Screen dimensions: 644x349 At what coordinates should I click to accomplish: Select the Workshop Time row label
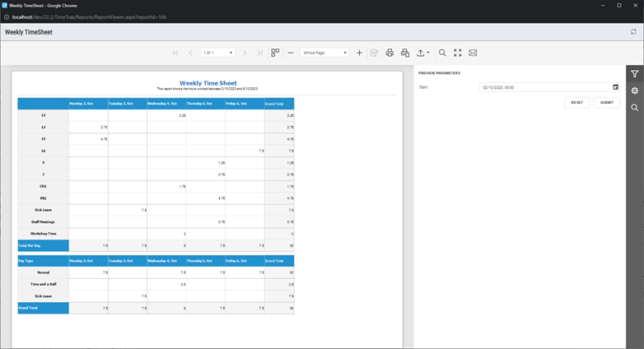(x=43, y=234)
